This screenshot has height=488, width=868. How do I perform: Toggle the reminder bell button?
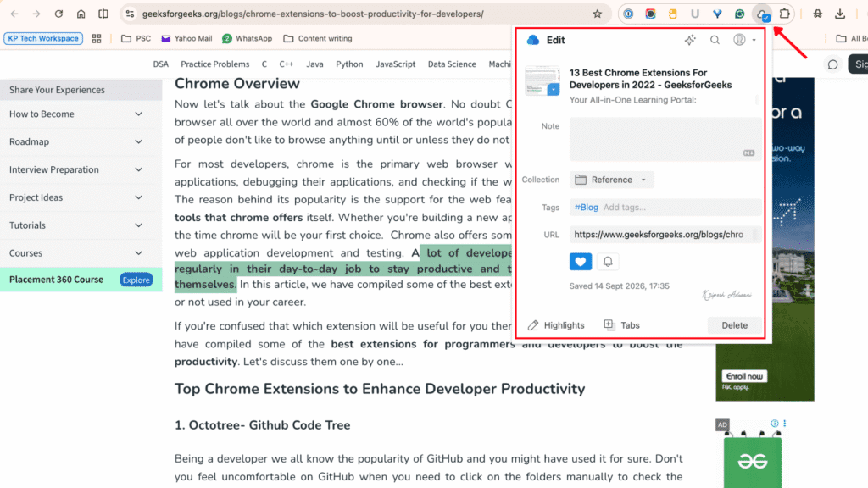click(608, 262)
